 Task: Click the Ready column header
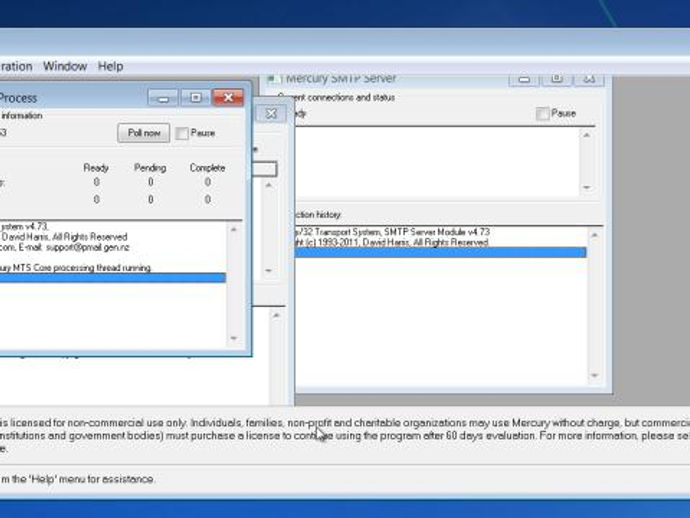96,168
